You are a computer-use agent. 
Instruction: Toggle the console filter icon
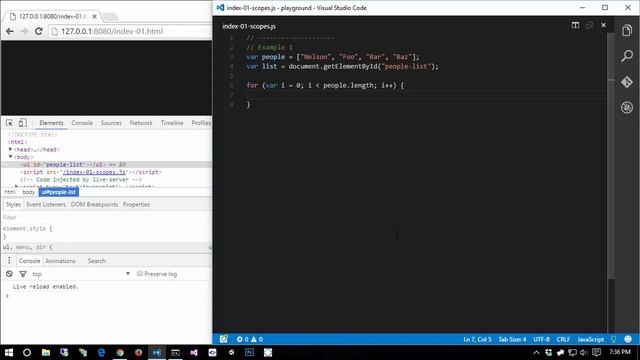tap(23, 274)
